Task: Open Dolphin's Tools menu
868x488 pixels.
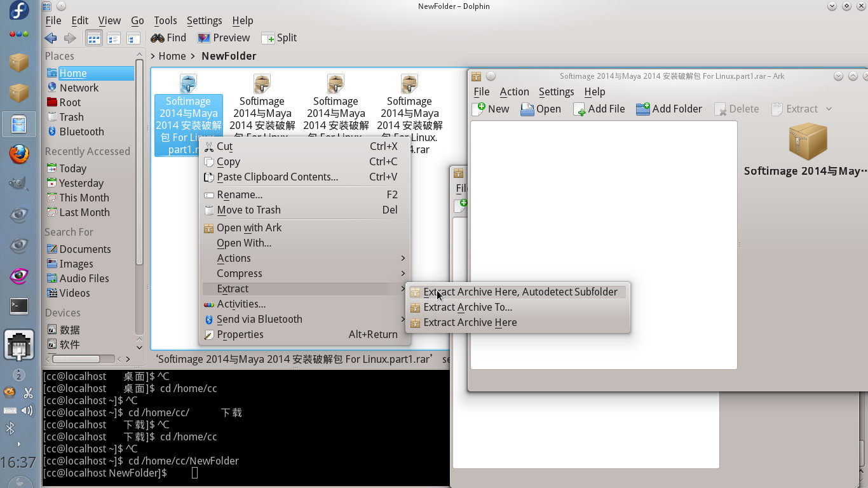Action: pos(165,20)
